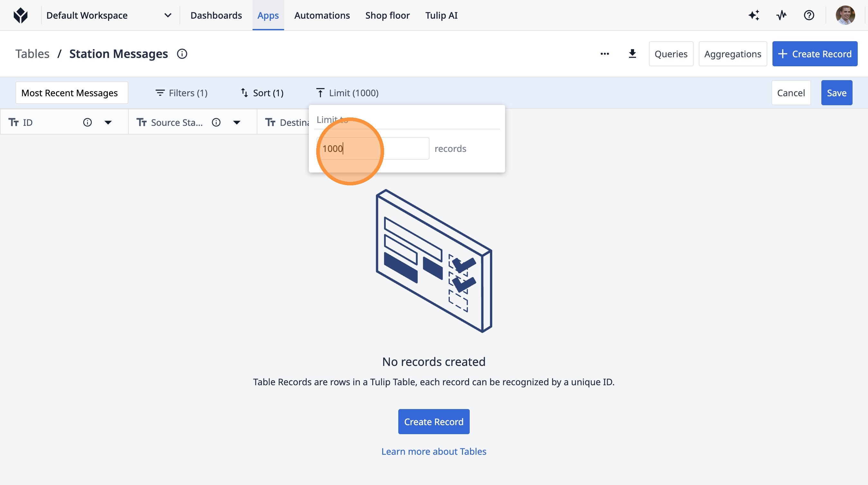Open the Tulip AI sparkle icon
The width and height of the screenshot is (868, 485).
[x=754, y=15]
